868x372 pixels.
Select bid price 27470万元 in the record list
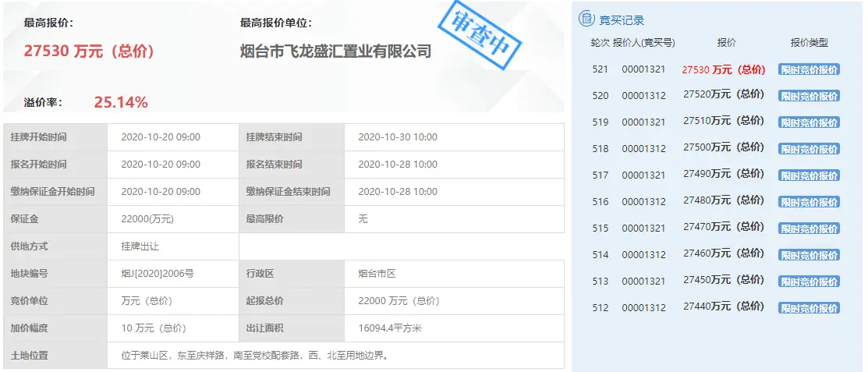[x=724, y=228]
